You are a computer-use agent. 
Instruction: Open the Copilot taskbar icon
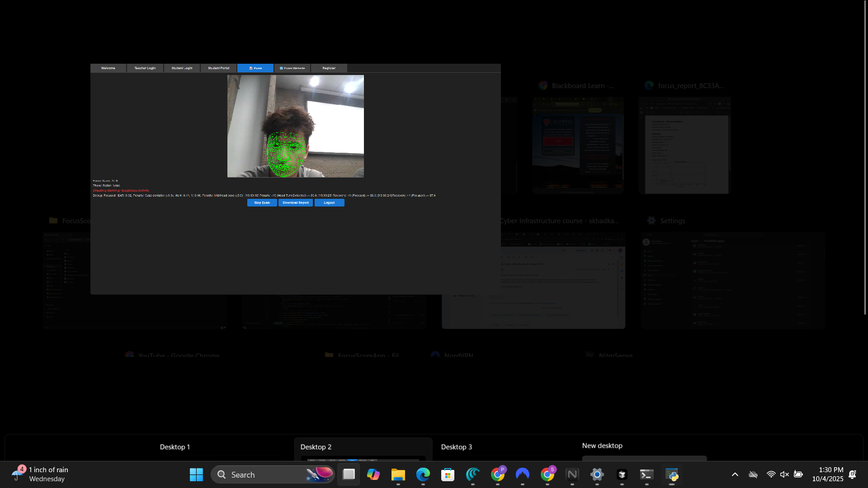[373, 474]
